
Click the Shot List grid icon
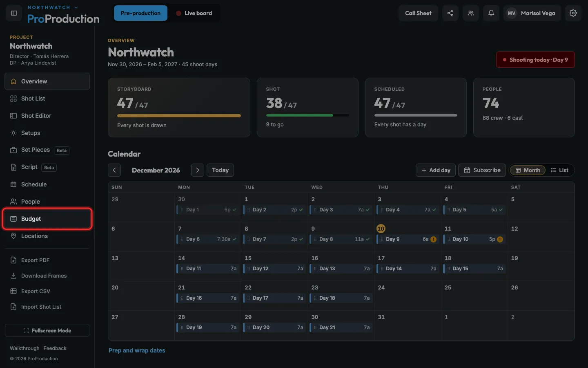[x=13, y=99]
